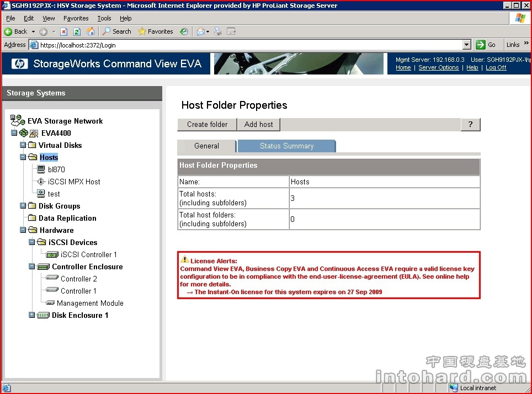
Task: Click the Mail envelope toolbar icon
Action: pos(201,31)
